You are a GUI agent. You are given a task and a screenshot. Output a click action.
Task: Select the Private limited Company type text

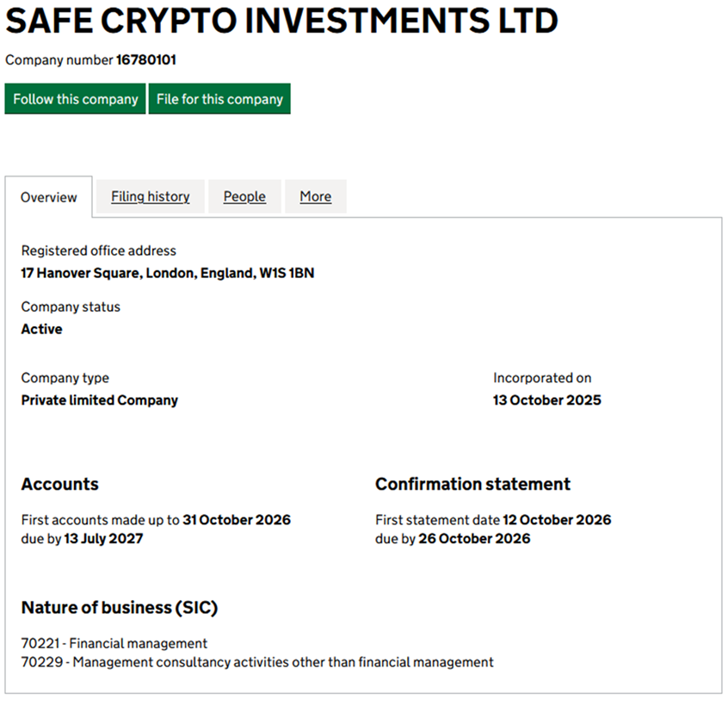point(100,399)
